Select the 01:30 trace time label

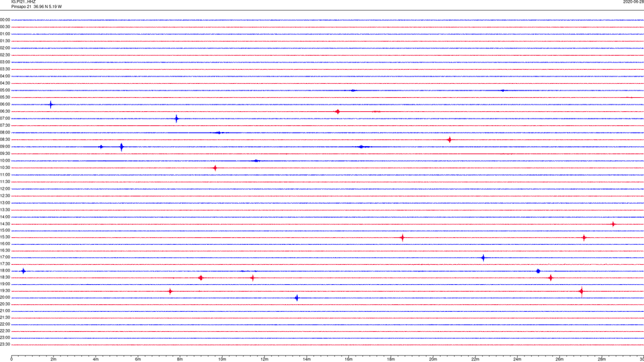tap(5, 41)
